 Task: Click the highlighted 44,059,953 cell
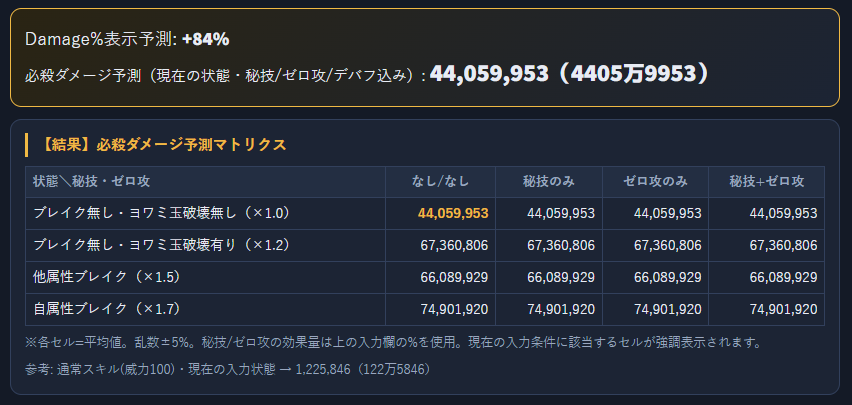(x=453, y=214)
